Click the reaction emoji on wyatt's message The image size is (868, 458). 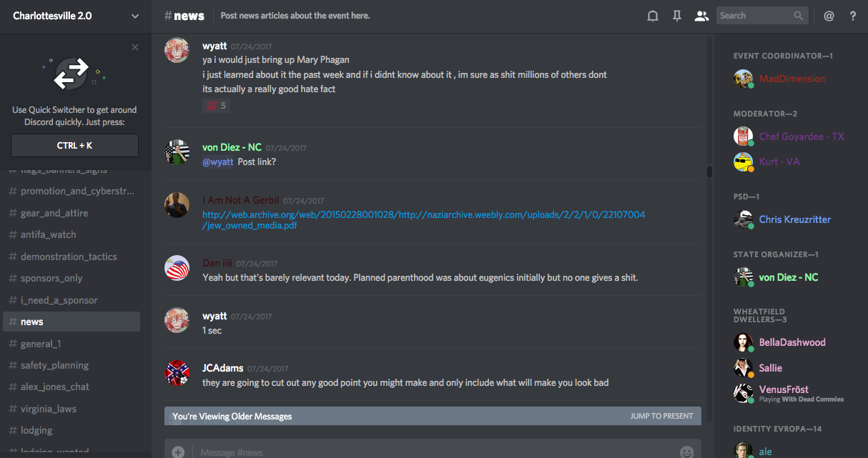[x=216, y=106]
